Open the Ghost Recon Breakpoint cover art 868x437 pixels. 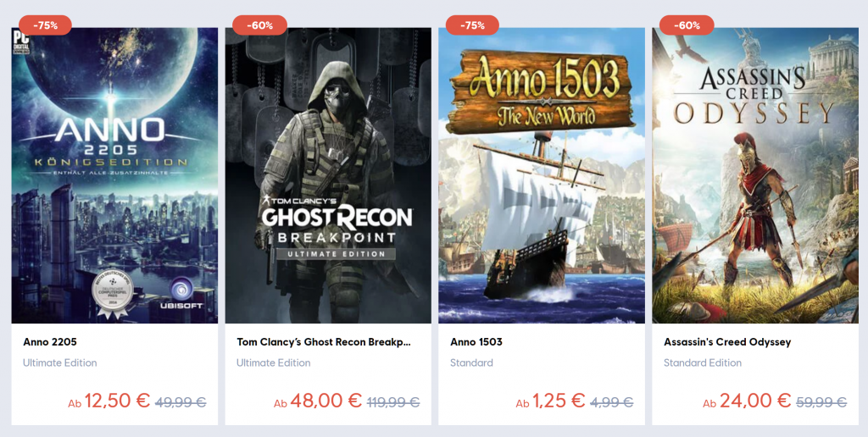[328, 175]
